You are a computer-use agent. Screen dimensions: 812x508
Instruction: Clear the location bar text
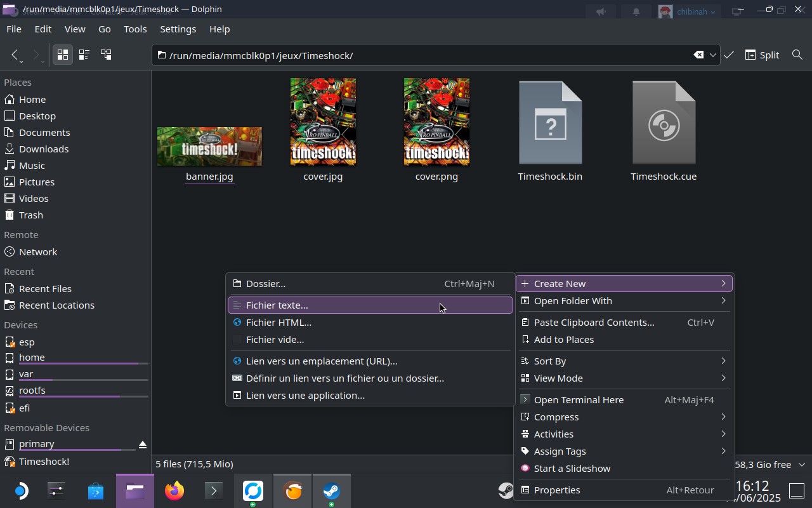pyautogui.click(x=698, y=55)
